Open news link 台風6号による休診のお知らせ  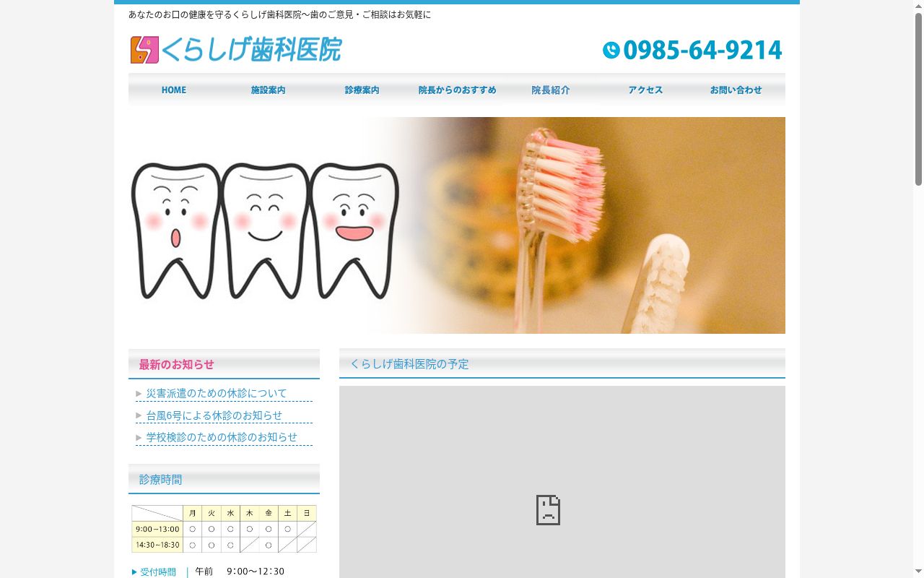pos(214,415)
